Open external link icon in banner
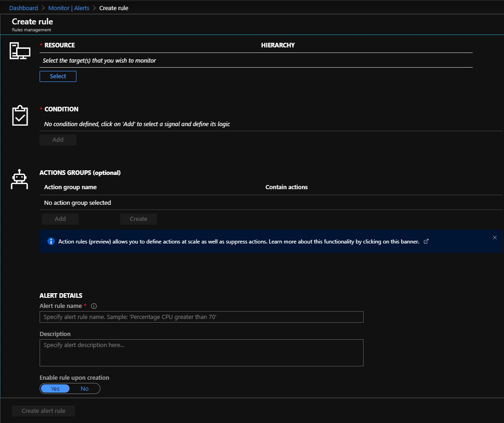The height and width of the screenshot is (423, 504). click(426, 242)
